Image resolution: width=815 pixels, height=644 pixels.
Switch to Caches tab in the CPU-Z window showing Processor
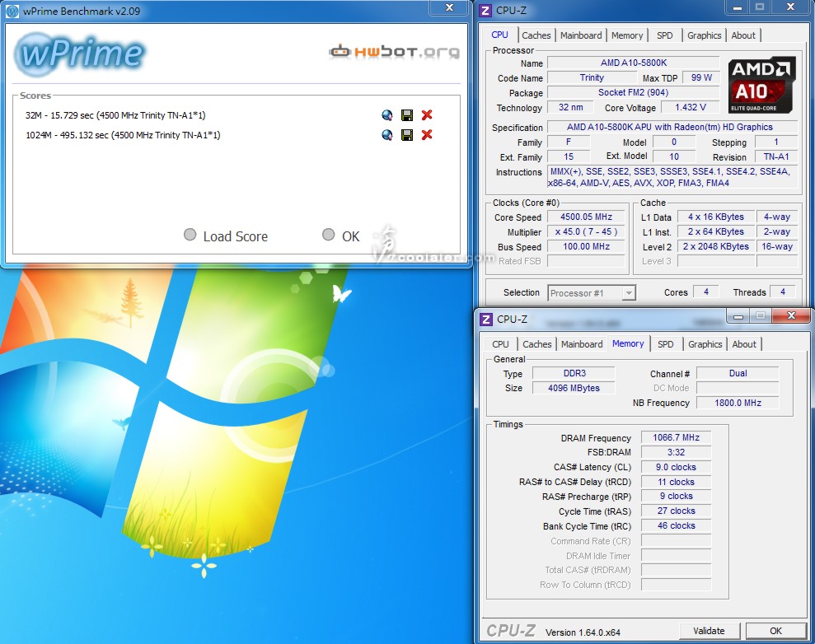(536, 35)
